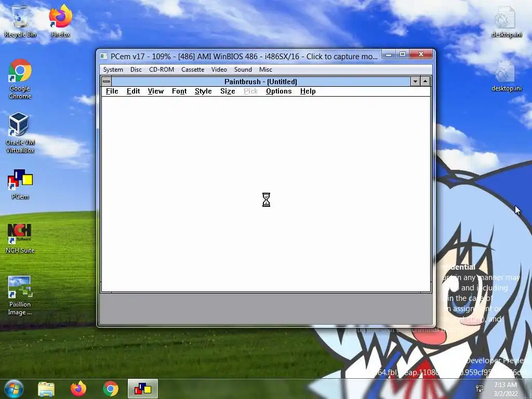Open the PCem Sound menu
This screenshot has height=399, width=532.
coord(243,70)
